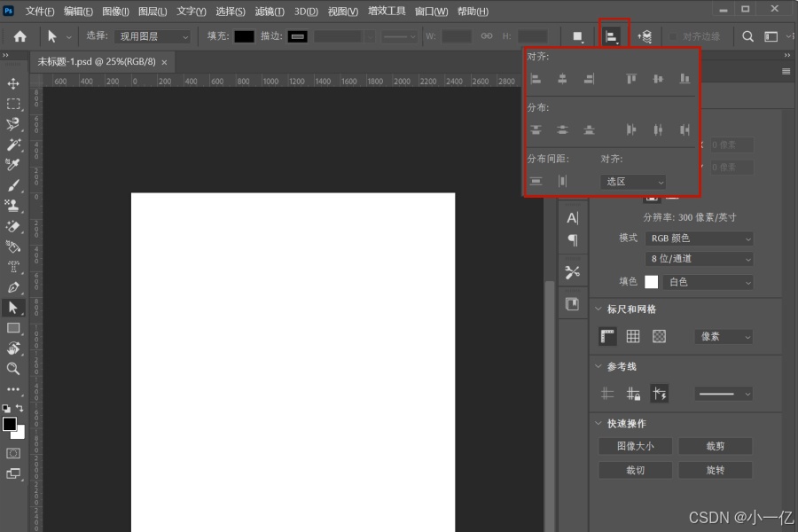Collapse the 标尺和网格 section
The image size is (798, 532).
[x=598, y=309]
